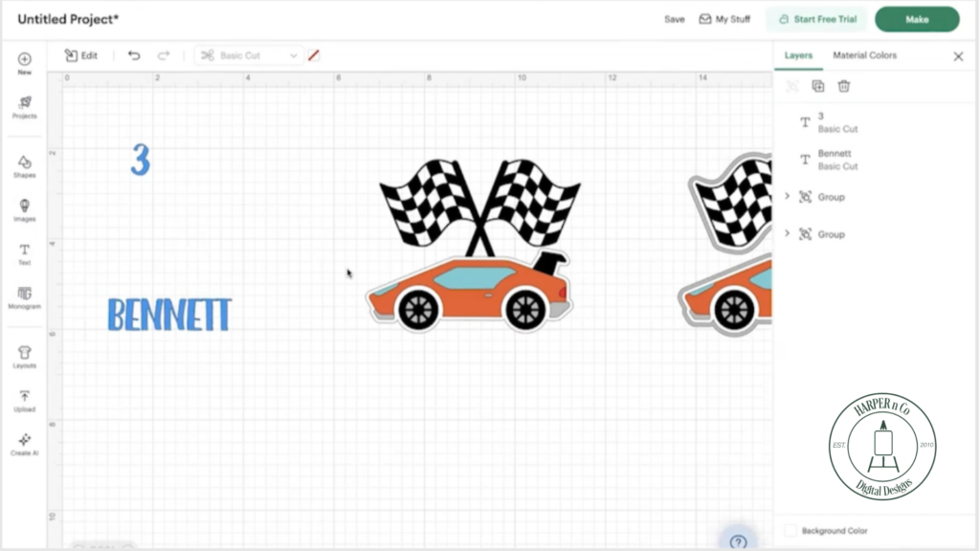This screenshot has width=980, height=551.
Task: Enable the Background Color checkbox
Action: pos(790,530)
